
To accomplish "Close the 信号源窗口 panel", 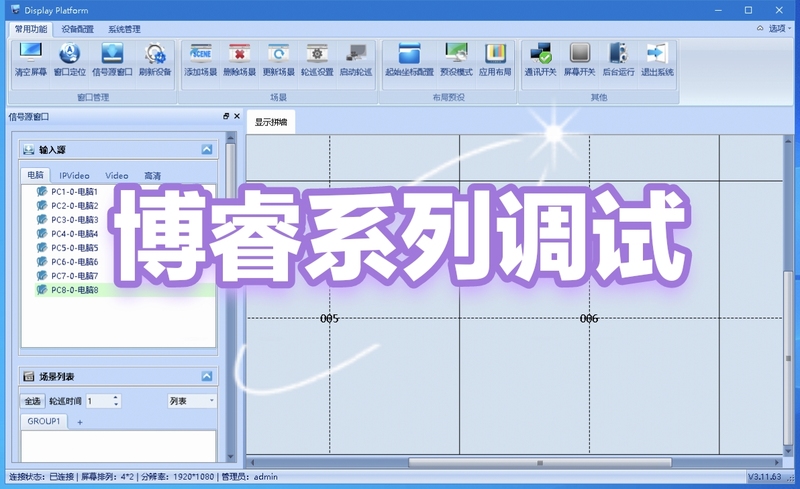I will tap(237, 116).
